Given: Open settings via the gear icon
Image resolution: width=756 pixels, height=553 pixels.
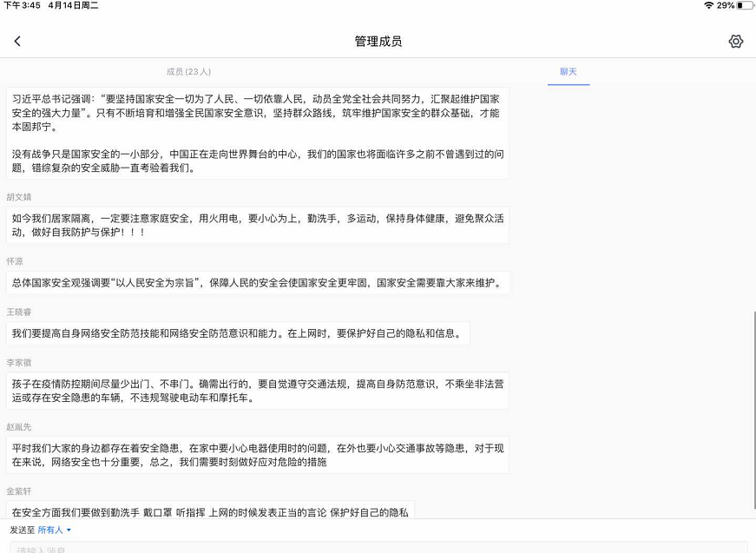Looking at the screenshot, I should point(735,42).
